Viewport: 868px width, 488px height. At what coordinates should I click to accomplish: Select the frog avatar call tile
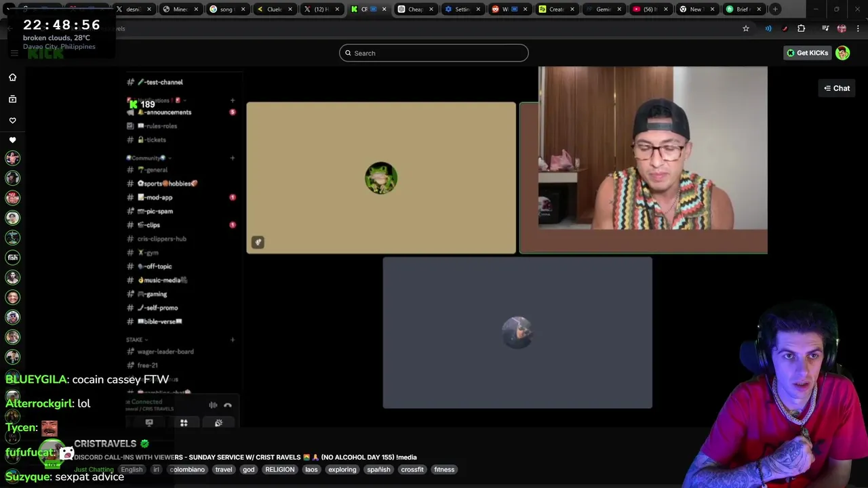point(381,178)
